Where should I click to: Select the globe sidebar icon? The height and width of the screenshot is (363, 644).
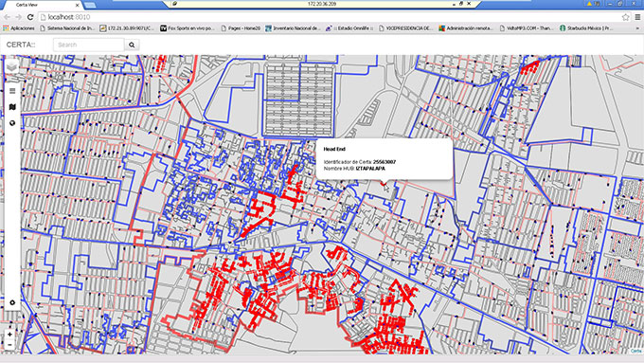[12, 123]
